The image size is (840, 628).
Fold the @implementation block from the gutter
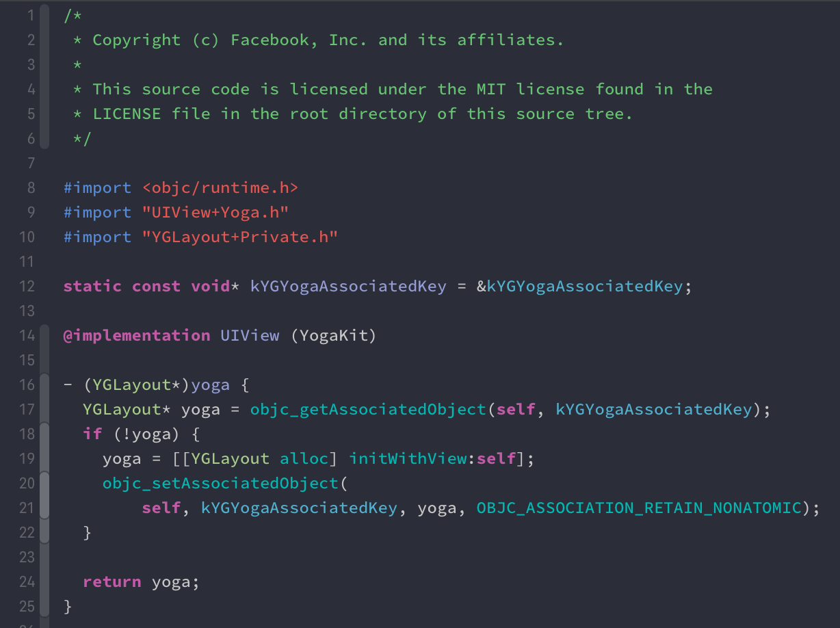(44, 335)
